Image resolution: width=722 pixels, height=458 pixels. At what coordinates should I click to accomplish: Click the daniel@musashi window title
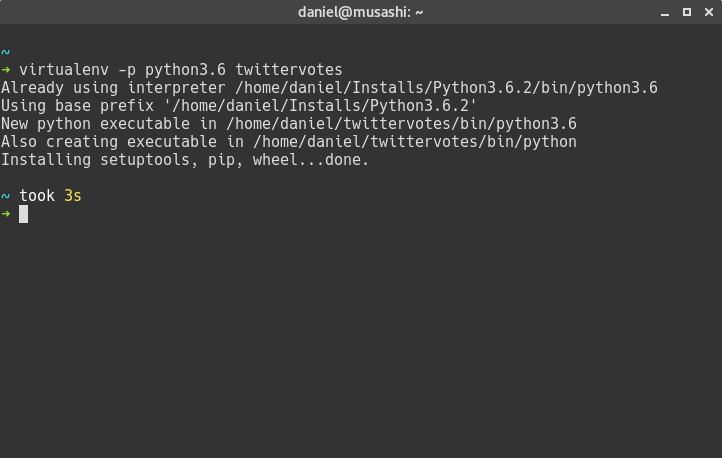coord(361,12)
